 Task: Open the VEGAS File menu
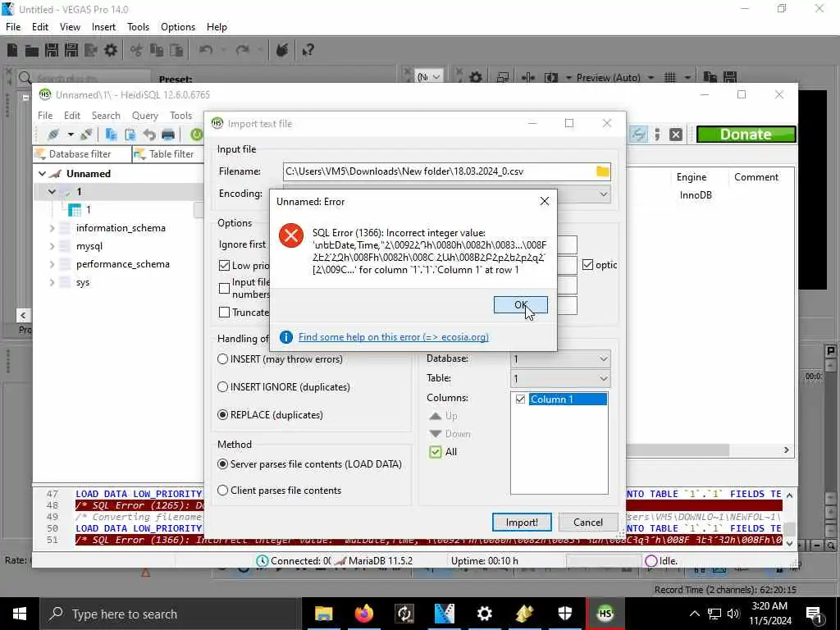13,27
